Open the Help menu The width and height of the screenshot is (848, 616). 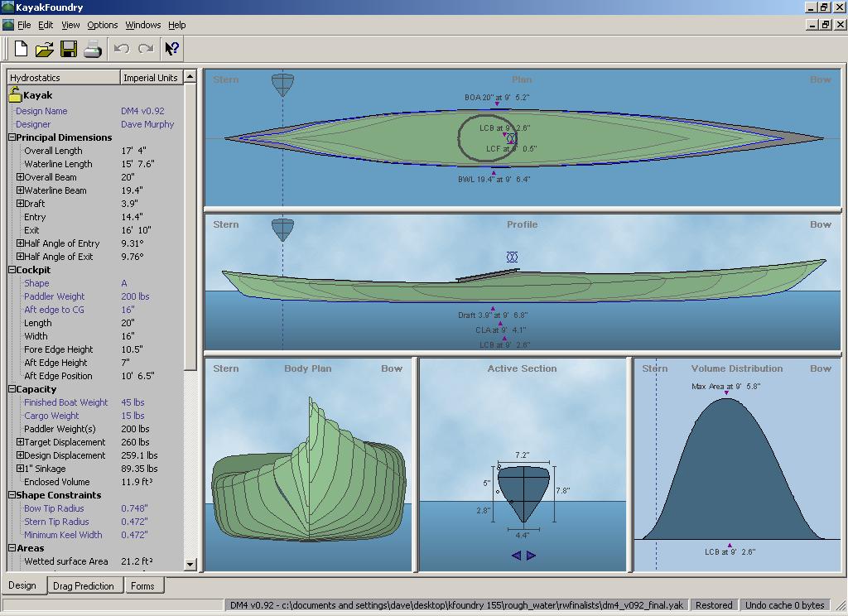pyautogui.click(x=177, y=25)
